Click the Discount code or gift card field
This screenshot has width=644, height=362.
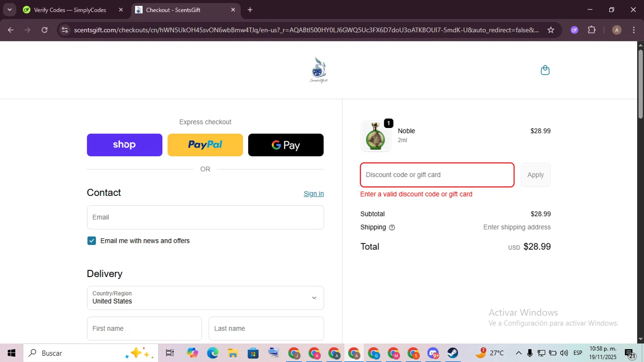(437, 175)
